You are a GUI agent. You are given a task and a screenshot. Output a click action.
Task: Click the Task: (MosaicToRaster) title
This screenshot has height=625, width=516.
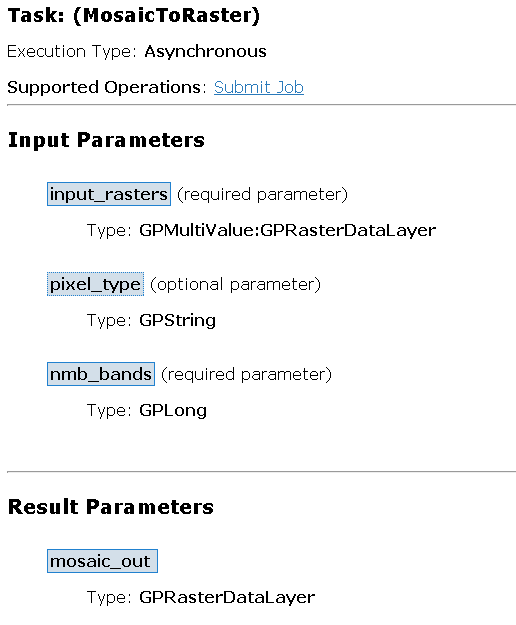(x=134, y=16)
